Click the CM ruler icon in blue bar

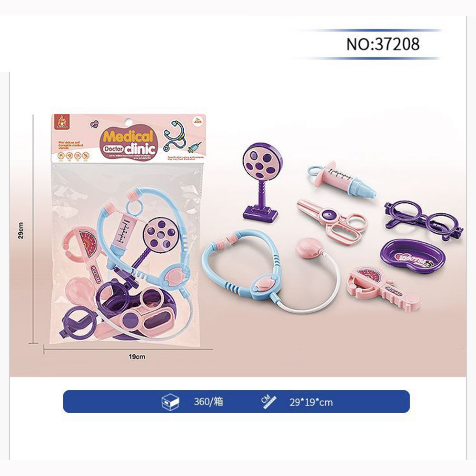pyautogui.click(x=269, y=402)
